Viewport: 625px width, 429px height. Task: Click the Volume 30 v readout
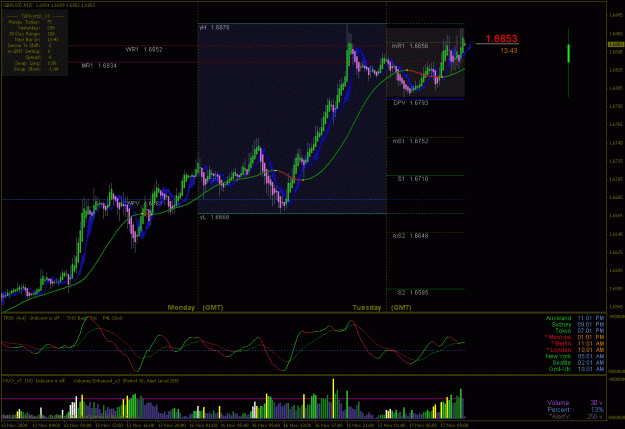click(575, 403)
